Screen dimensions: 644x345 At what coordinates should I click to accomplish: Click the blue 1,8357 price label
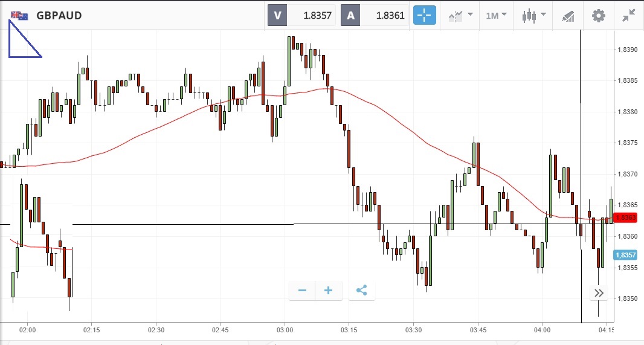click(625, 255)
